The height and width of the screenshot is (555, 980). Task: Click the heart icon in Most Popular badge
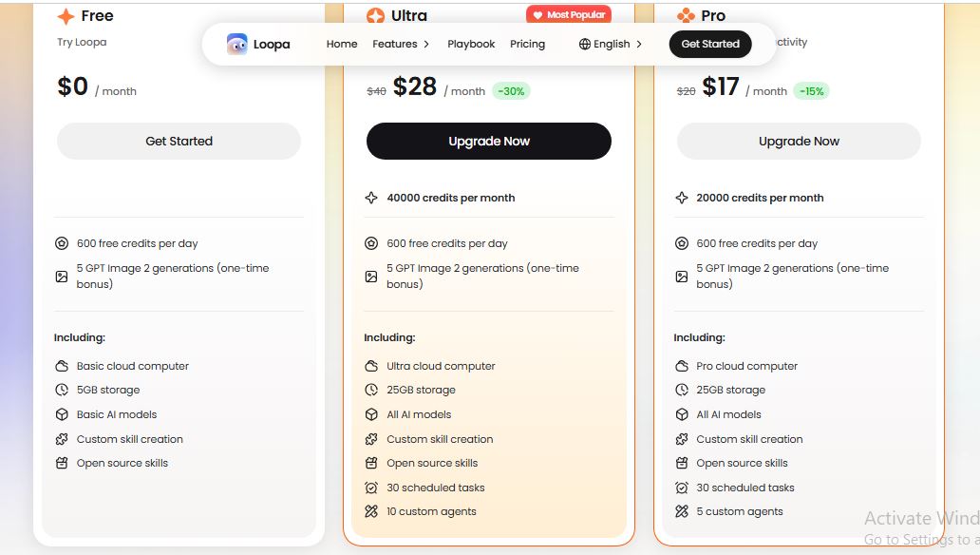(537, 15)
